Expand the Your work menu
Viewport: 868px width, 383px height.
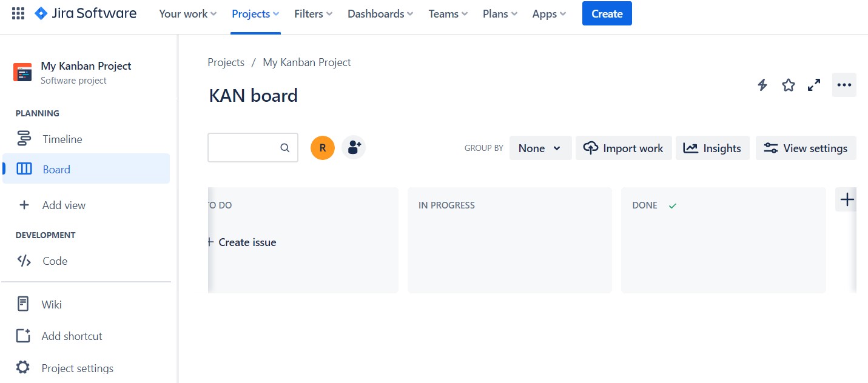point(187,14)
